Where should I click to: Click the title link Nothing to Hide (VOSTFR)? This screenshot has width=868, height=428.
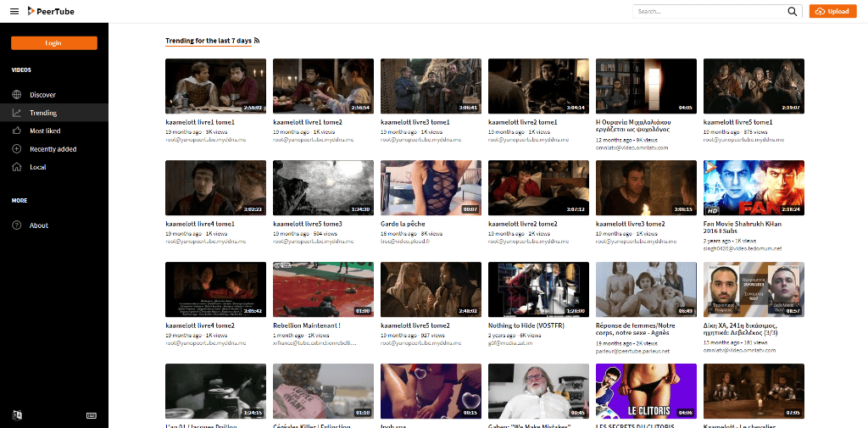[x=526, y=325]
